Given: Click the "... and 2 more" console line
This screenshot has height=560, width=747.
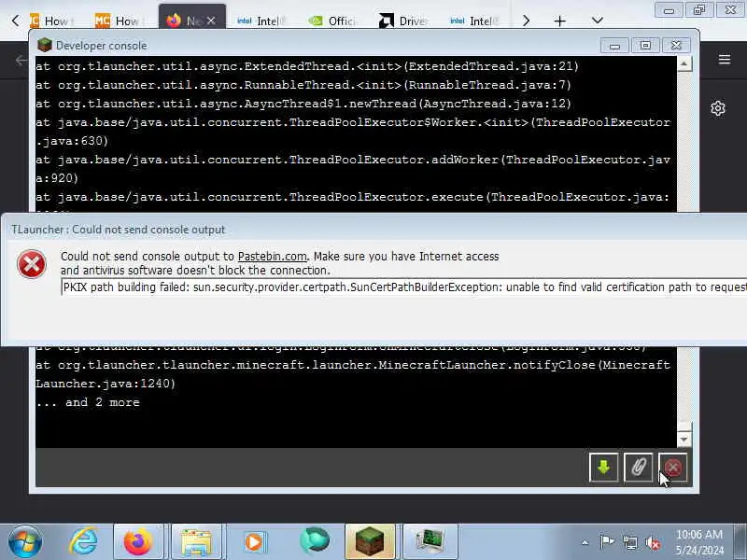Looking at the screenshot, I should click(88, 402).
